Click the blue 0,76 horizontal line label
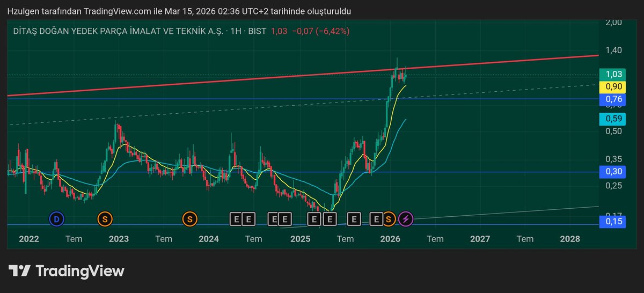This screenshot has height=293, width=644. pos(613,99)
